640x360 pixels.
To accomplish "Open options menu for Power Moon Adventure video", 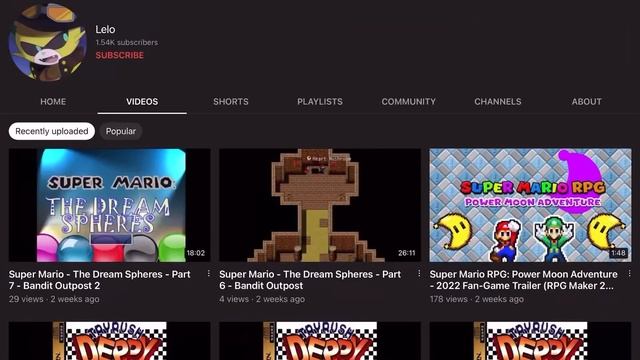I will click(x=629, y=273).
